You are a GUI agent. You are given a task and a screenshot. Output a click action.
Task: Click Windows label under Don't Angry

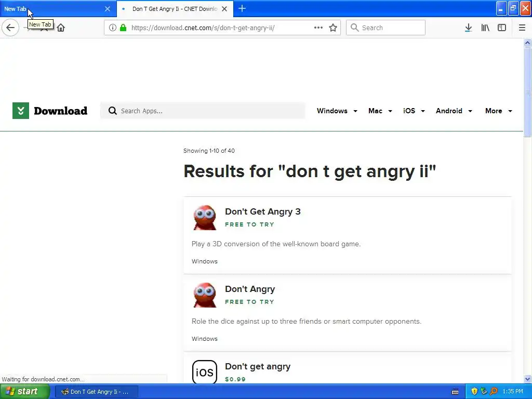[x=205, y=339]
